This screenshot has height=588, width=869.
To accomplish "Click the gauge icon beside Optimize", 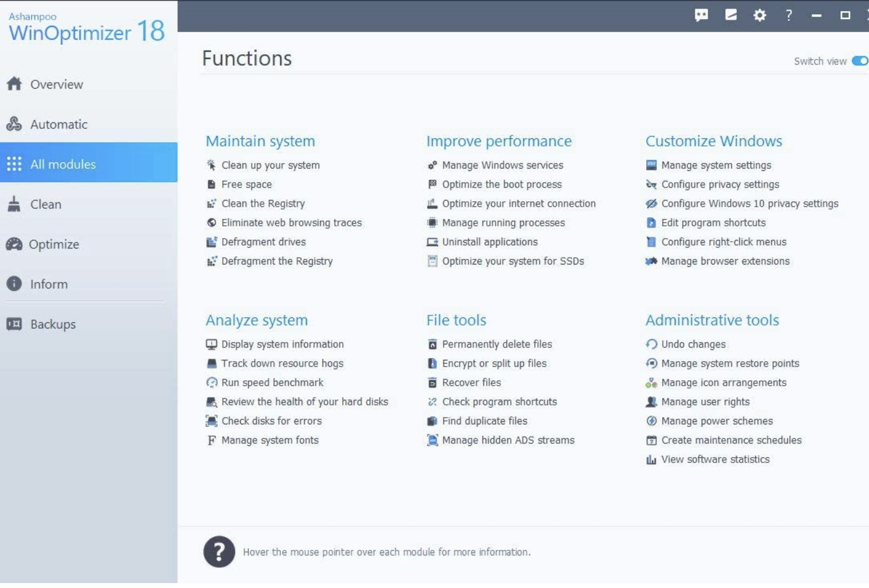I will pyautogui.click(x=14, y=244).
